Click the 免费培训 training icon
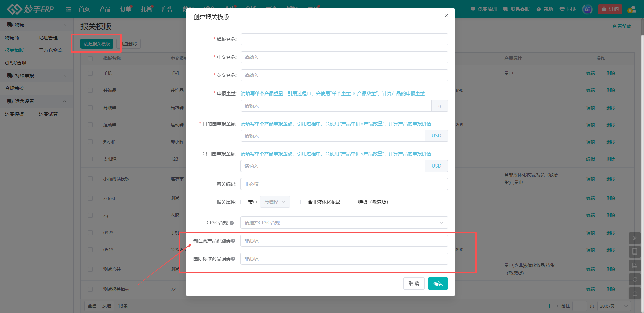644x313 pixels. tap(473, 9)
